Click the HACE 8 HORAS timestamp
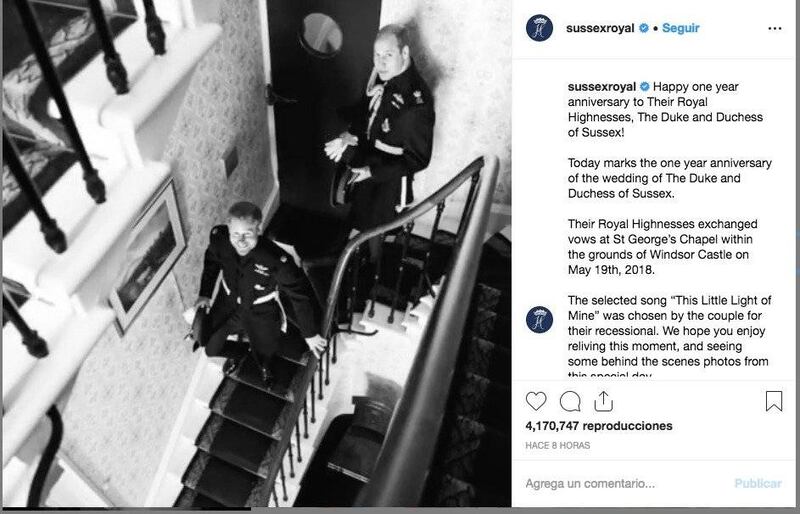 [558, 445]
